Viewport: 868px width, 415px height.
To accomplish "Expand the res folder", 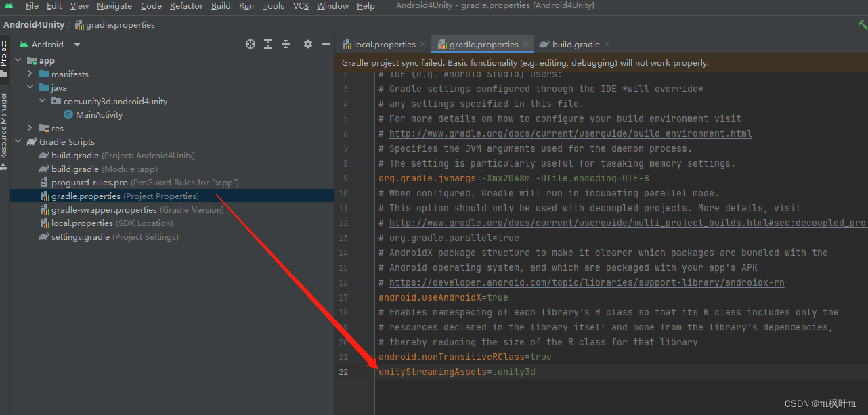I will pos(30,128).
